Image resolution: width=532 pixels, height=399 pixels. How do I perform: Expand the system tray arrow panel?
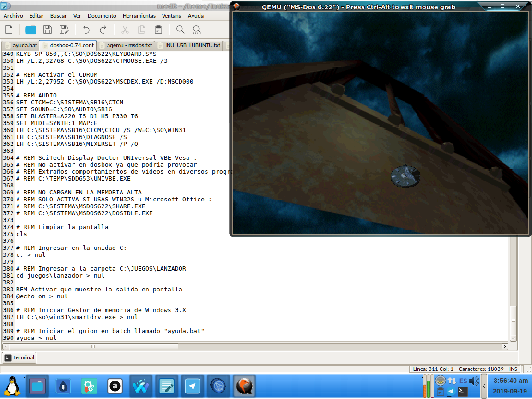tap(484, 386)
